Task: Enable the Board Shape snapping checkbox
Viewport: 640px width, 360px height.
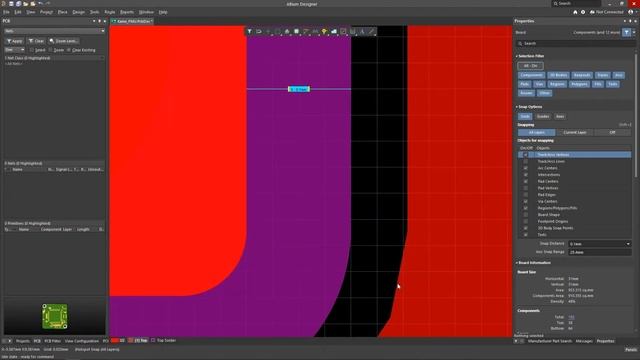Action: pyautogui.click(x=526, y=215)
